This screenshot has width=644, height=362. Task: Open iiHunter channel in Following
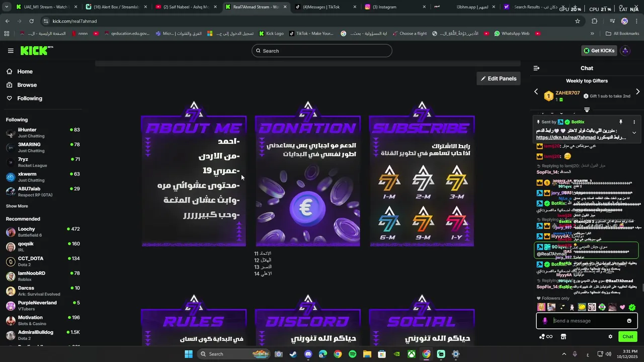click(43, 133)
